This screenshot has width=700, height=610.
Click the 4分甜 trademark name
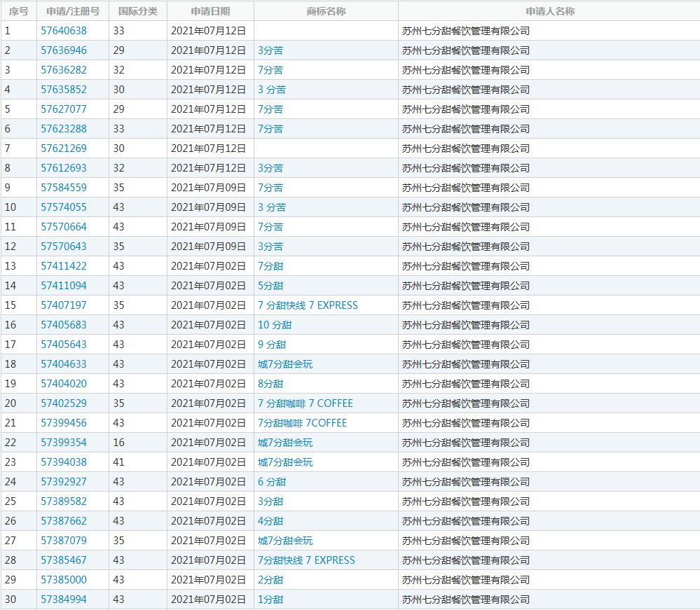pyautogui.click(x=270, y=521)
